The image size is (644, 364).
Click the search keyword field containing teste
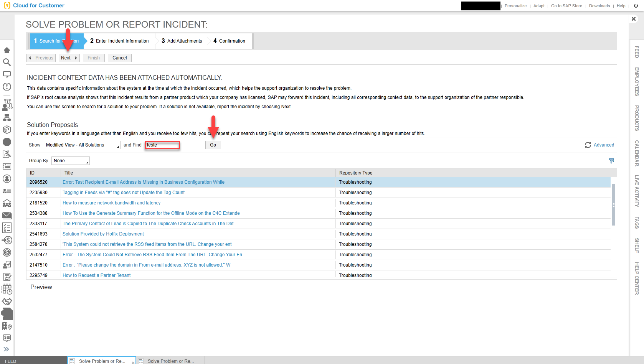173,145
